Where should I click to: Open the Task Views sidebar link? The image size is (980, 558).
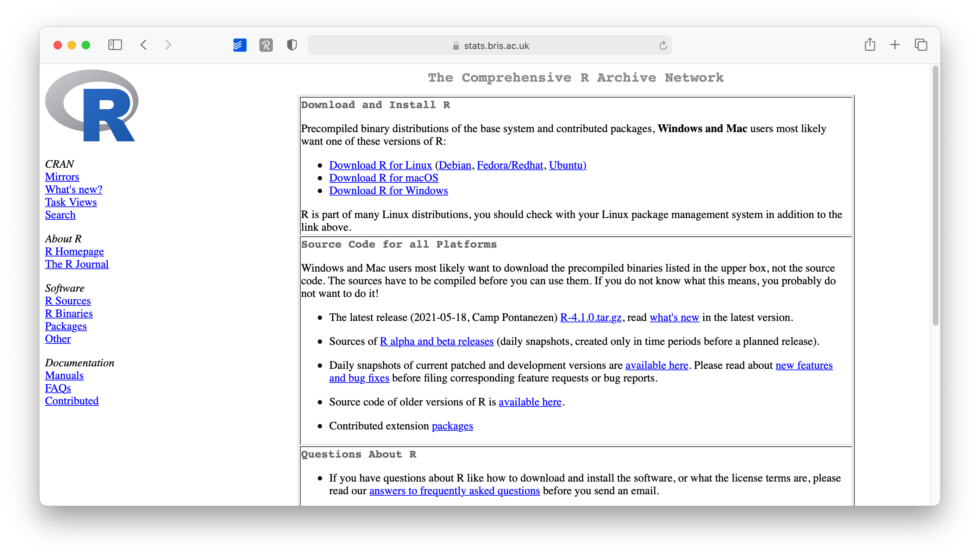(71, 202)
